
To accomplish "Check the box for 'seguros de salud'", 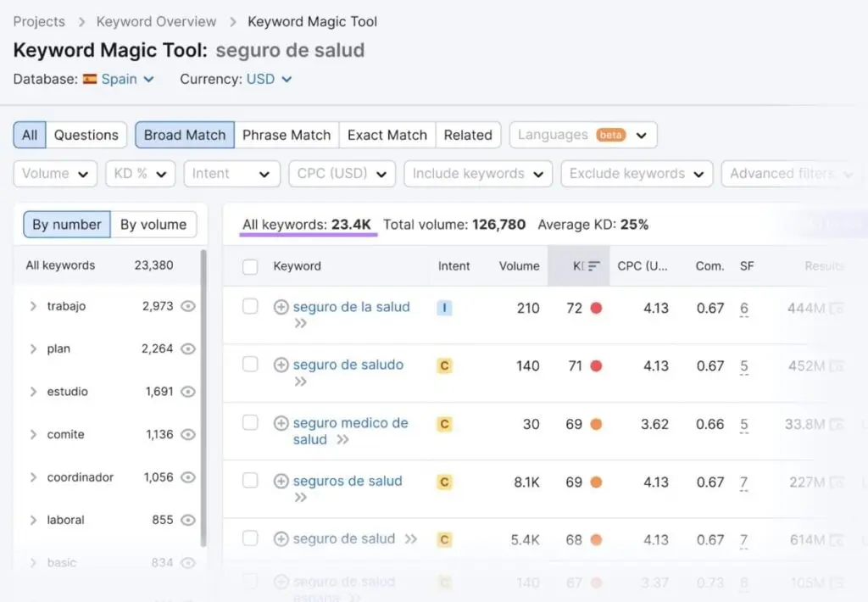I will (x=250, y=480).
